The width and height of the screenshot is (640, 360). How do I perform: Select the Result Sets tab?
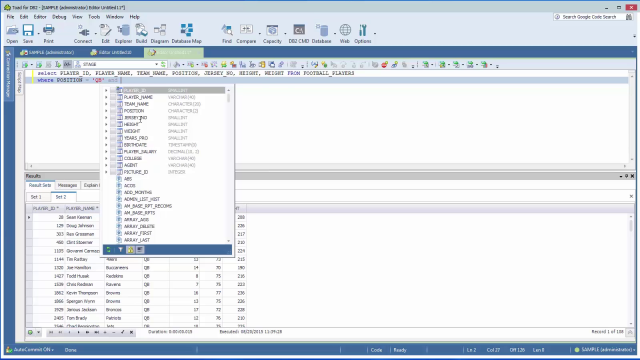coord(40,185)
